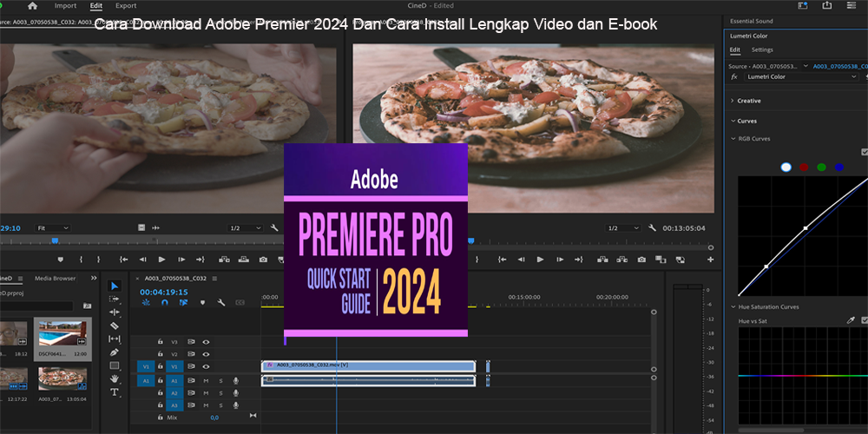Collapse the Hue Saturation Curves section
Viewport: 868px width, 434px height.
pos(733,306)
